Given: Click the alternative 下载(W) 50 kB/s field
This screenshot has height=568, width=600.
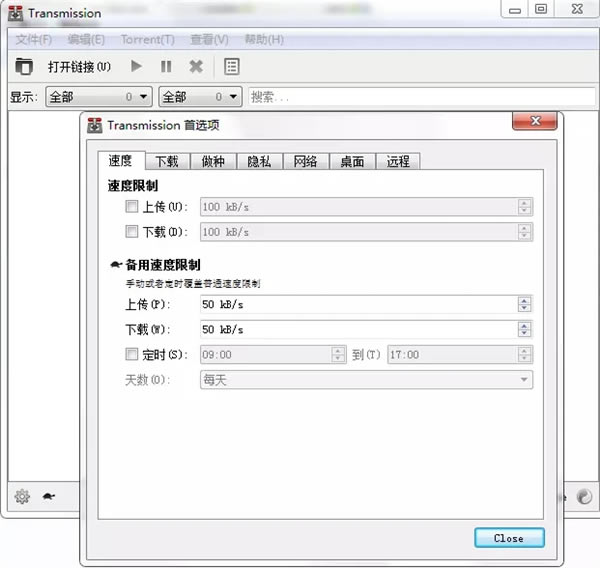Looking at the screenshot, I should pos(366,329).
